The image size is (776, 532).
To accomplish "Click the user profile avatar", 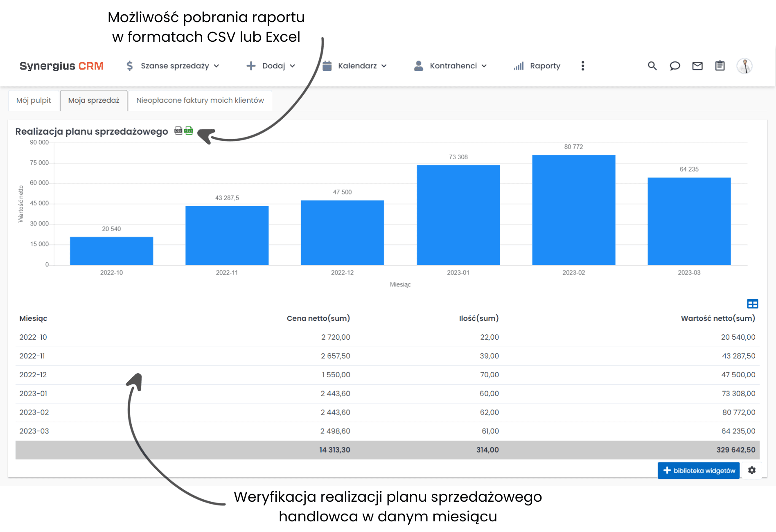I will pos(744,66).
